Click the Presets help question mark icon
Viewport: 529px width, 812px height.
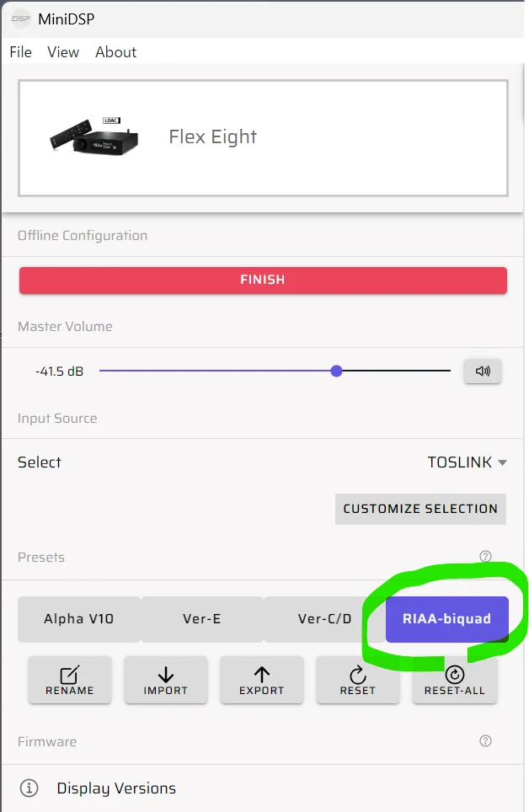pyautogui.click(x=485, y=557)
